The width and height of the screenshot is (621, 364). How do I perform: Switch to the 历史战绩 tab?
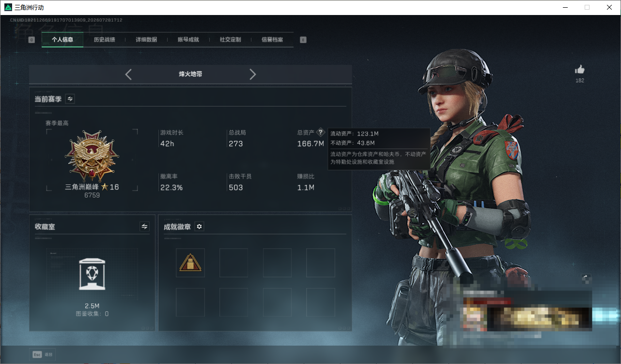pos(104,40)
